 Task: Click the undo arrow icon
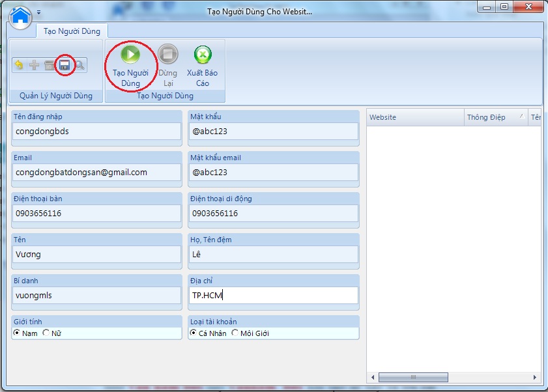[19, 65]
